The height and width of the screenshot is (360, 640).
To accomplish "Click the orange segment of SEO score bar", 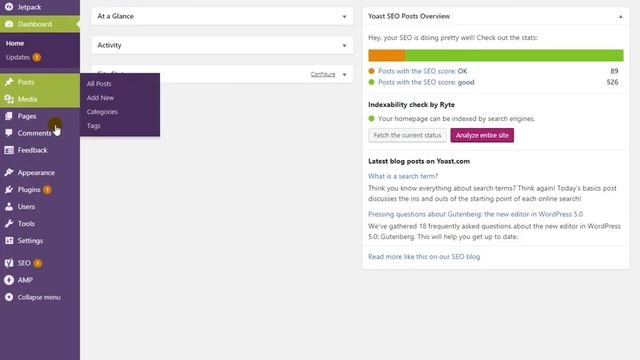I will click(x=387, y=55).
